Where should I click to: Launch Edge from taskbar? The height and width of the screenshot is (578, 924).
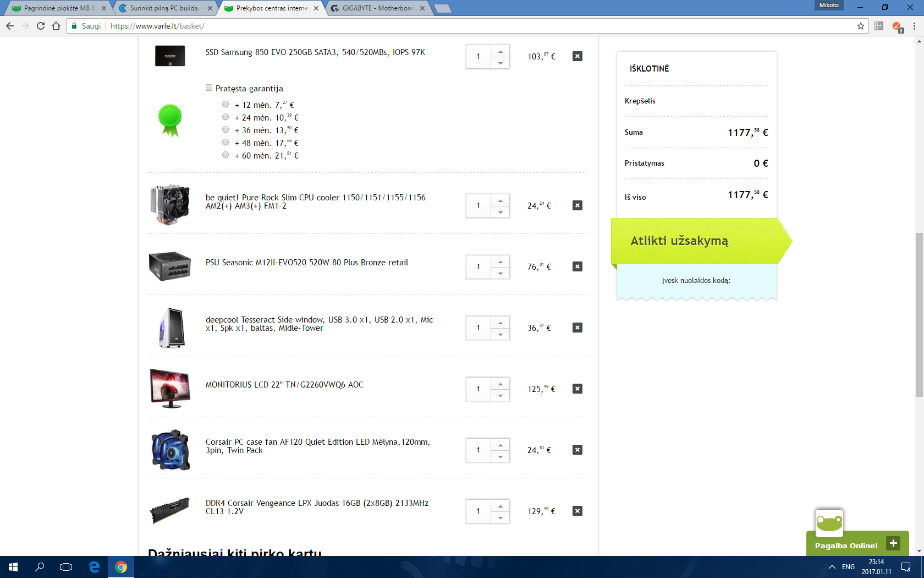(x=94, y=567)
